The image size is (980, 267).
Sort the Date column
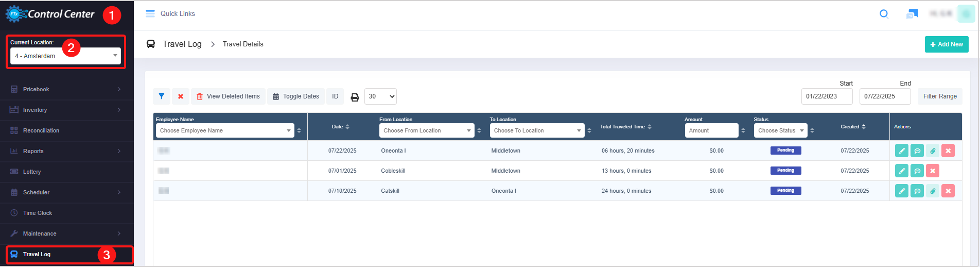[x=341, y=127]
